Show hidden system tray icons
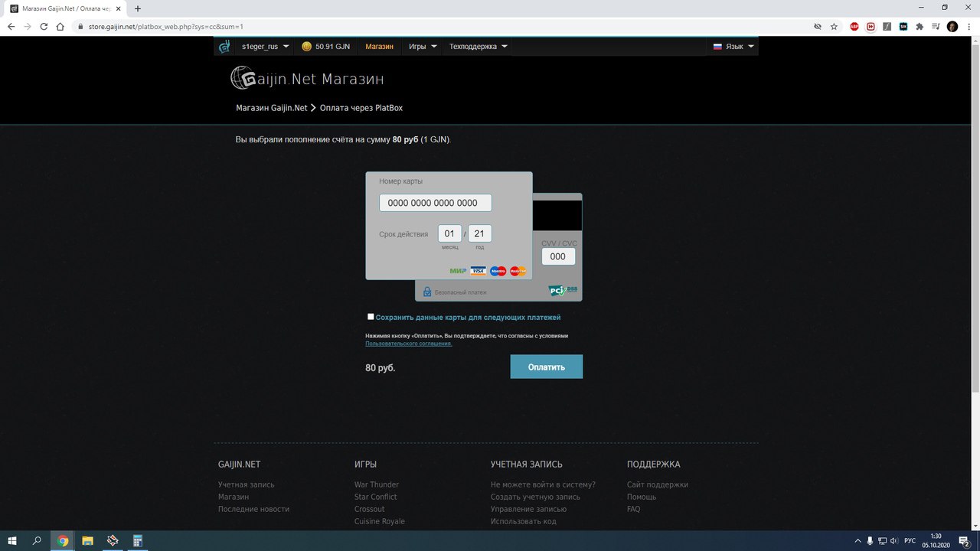Viewport: 980px width, 551px height. tap(857, 540)
